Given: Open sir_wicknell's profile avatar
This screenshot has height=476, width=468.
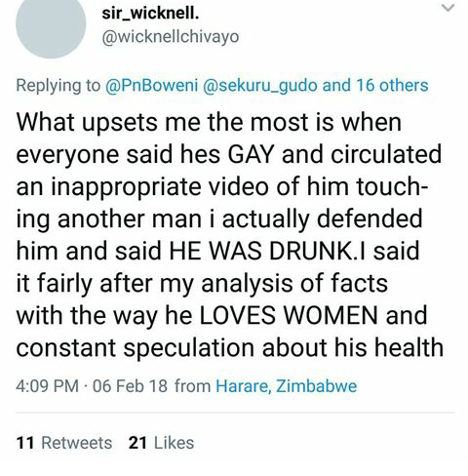Looking at the screenshot, I should point(51,24).
